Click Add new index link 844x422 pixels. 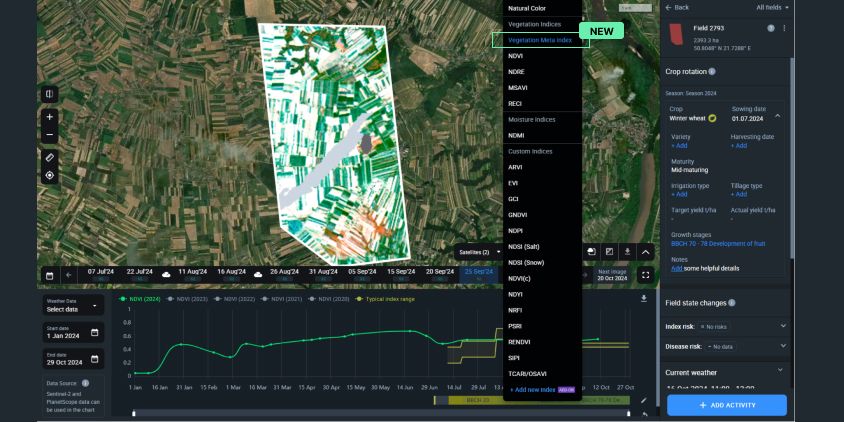(x=532, y=390)
